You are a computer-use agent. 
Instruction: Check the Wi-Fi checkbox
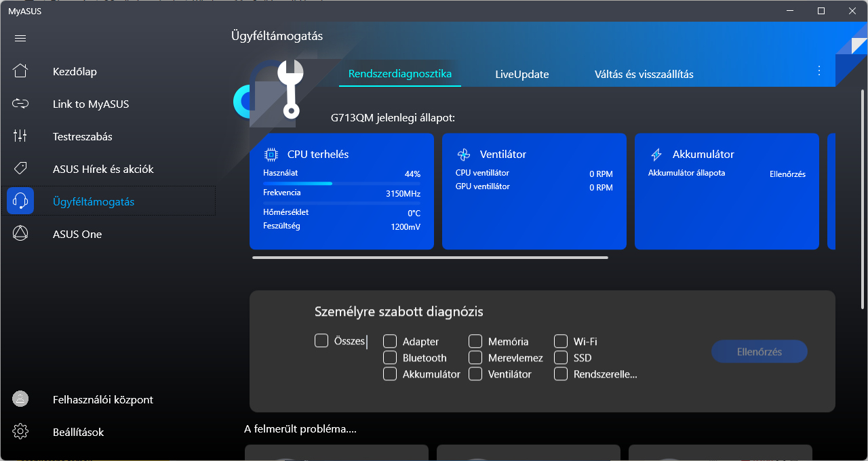[x=561, y=341]
